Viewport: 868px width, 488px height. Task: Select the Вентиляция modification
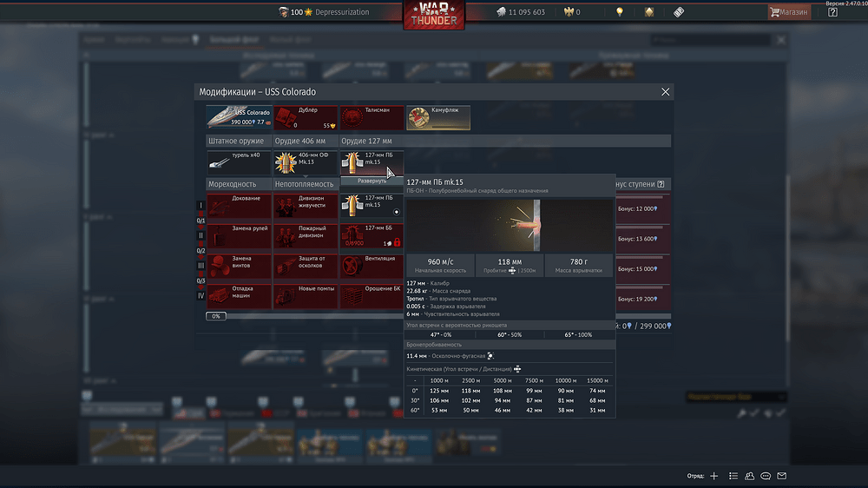[372, 266]
